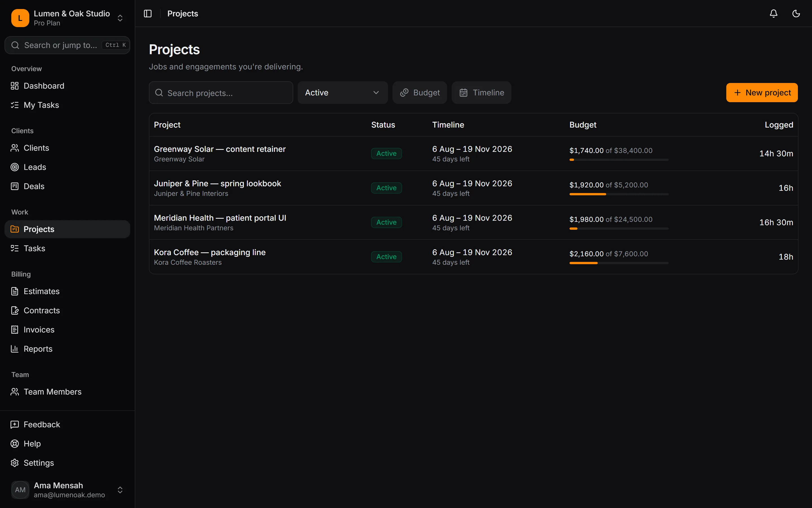Navigate to Invoices label
This screenshot has height=508, width=812.
click(39, 330)
